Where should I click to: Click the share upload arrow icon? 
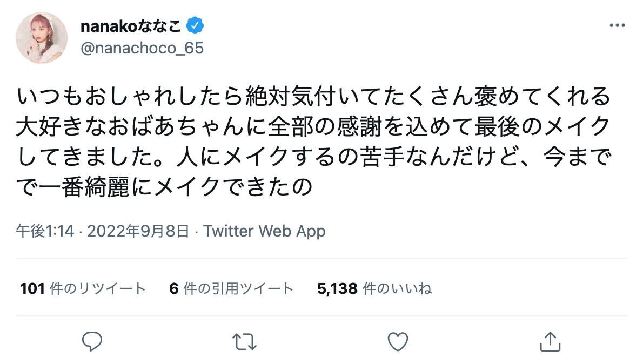pyautogui.click(x=550, y=341)
